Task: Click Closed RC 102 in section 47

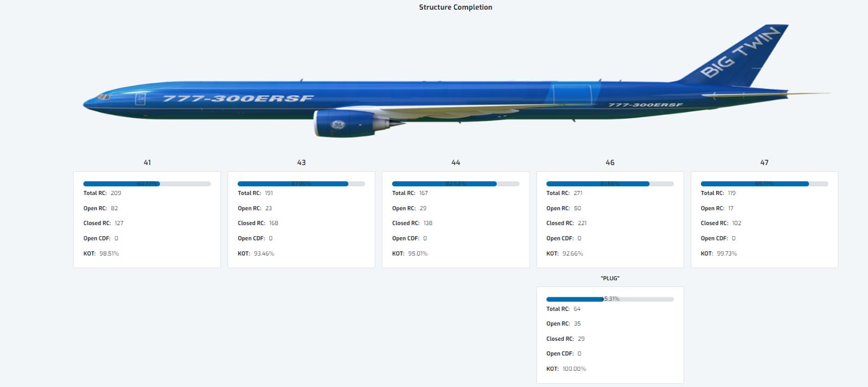Action: pyautogui.click(x=722, y=223)
